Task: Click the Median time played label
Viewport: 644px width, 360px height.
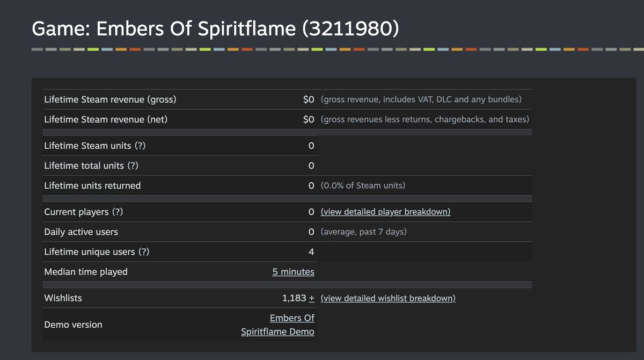Action: pos(86,271)
